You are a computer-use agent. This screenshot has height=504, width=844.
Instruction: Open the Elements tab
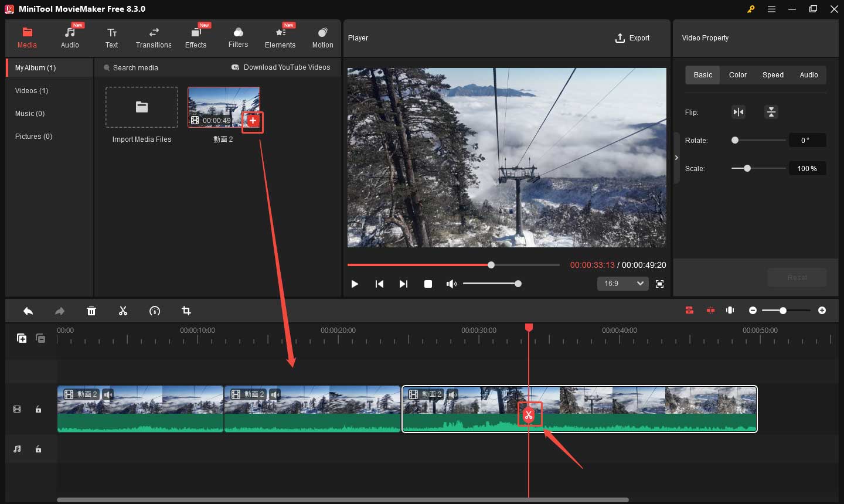[x=280, y=38]
